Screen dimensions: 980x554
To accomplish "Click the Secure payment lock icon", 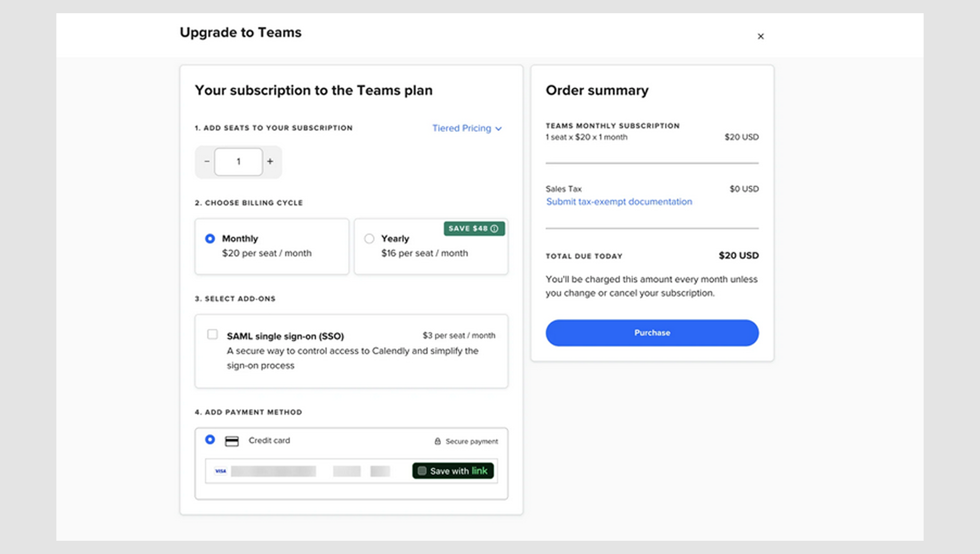I will 437,441.
